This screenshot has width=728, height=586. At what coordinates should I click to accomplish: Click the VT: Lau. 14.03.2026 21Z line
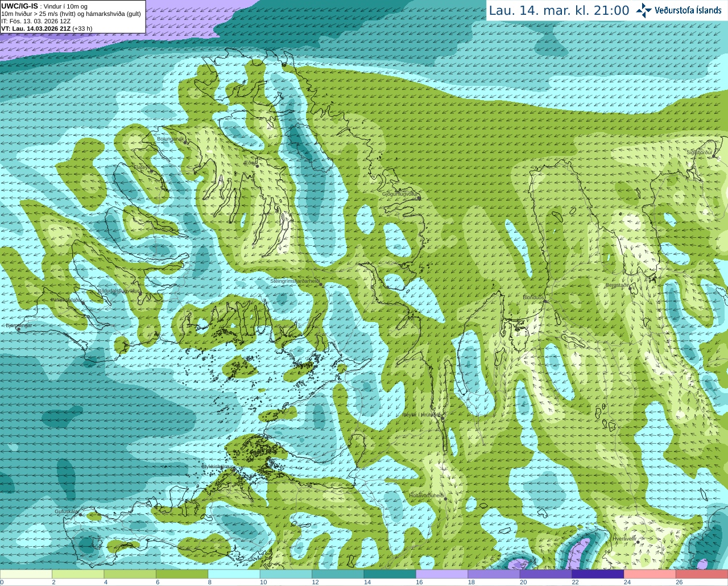tap(47, 28)
